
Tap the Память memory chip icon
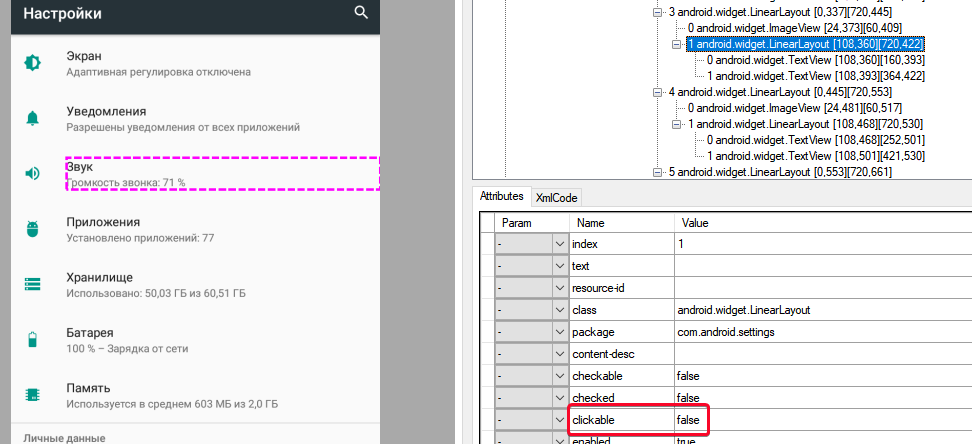(x=32, y=394)
